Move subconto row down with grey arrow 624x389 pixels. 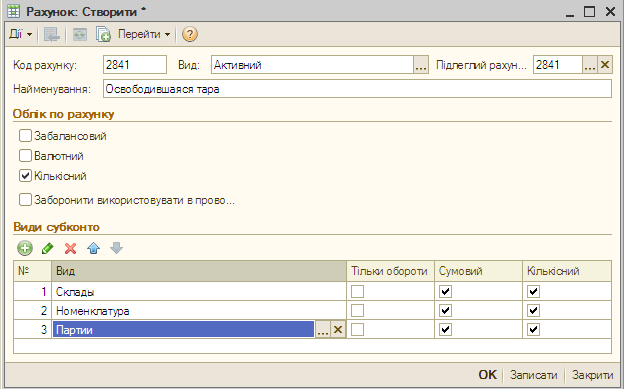pyautogui.click(x=117, y=248)
